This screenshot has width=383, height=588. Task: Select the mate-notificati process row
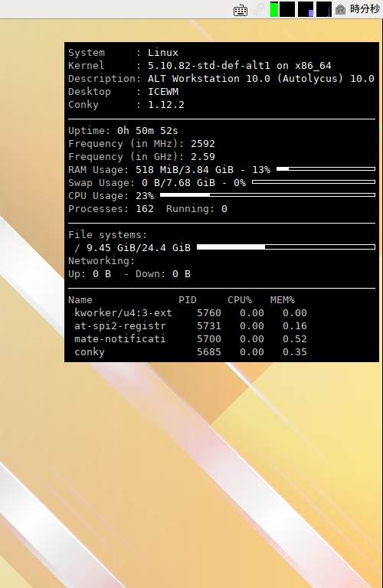coord(190,339)
